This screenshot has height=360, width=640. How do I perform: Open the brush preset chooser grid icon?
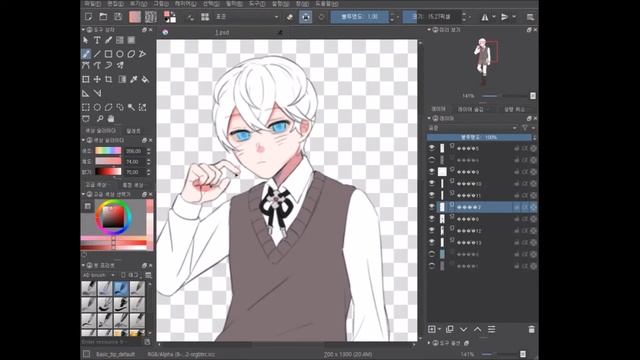pos(205,17)
